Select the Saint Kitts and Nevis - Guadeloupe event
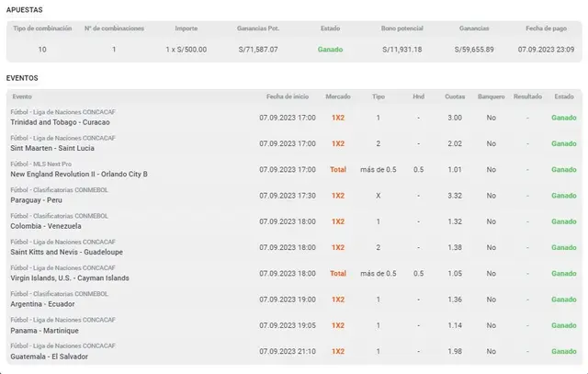The width and height of the screenshot is (588, 374). click(x=66, y=252)
